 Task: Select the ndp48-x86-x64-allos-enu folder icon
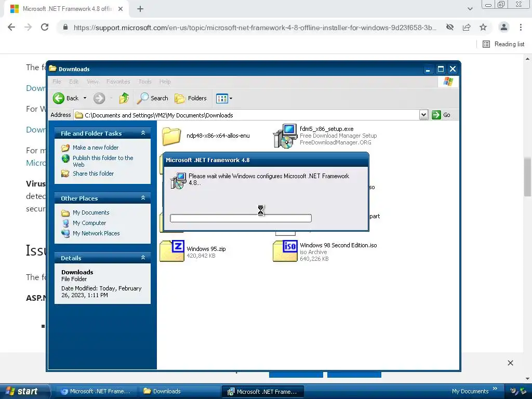(x=171, y=136)
